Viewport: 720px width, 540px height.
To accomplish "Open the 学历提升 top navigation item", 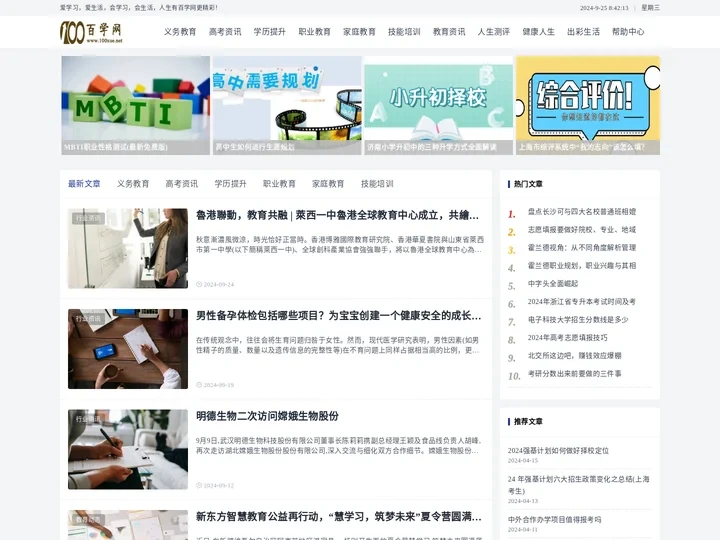I will tap(270, 32).
